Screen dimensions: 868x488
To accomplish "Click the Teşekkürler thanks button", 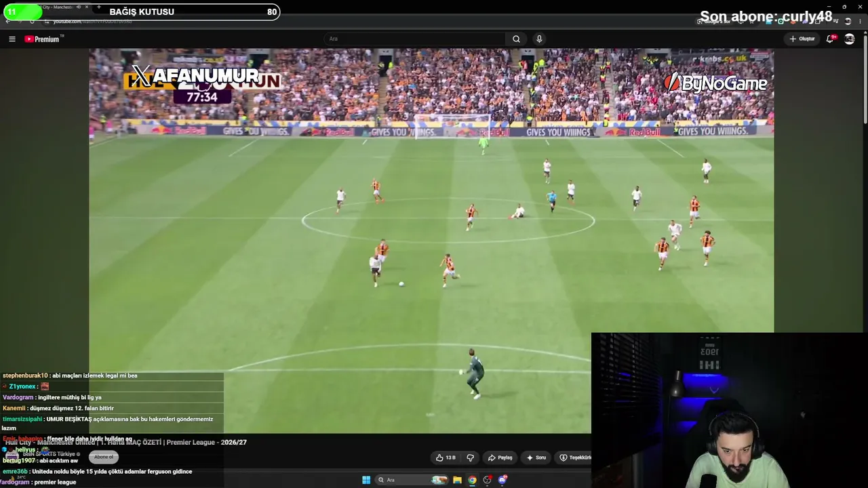I will pyautogui.click(x=574, y=457).
